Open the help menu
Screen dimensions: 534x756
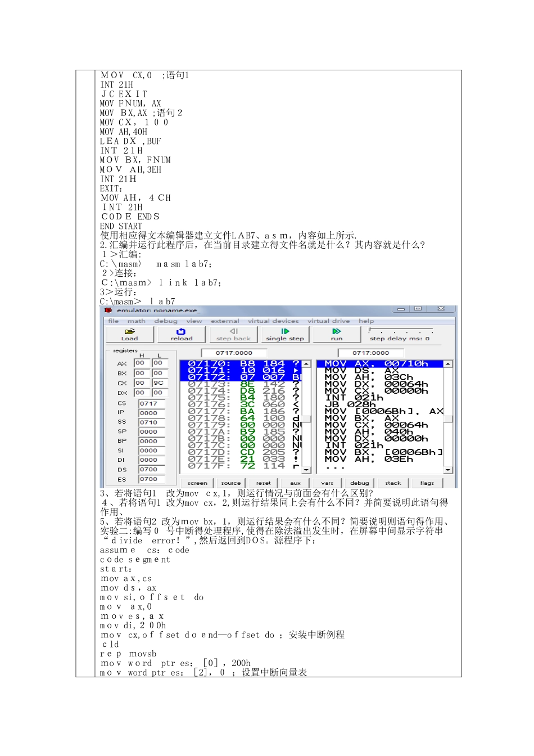tap(366, 321)
